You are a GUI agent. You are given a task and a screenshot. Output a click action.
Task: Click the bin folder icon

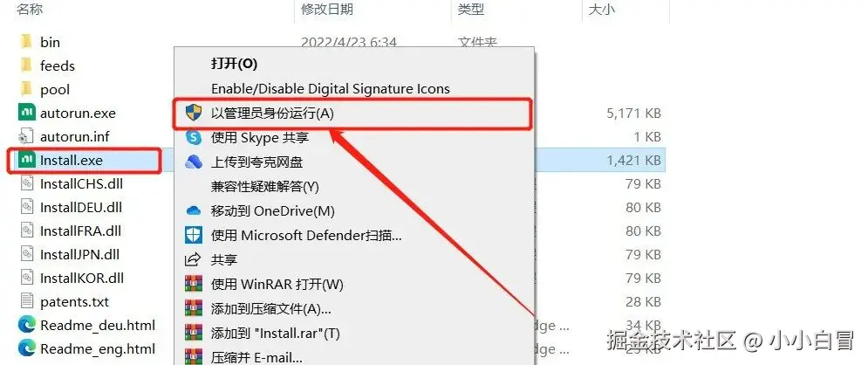click(26, 42)
